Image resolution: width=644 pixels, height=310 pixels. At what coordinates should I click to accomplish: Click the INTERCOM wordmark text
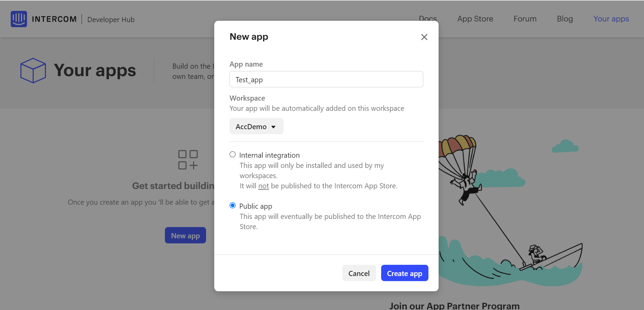54,19
